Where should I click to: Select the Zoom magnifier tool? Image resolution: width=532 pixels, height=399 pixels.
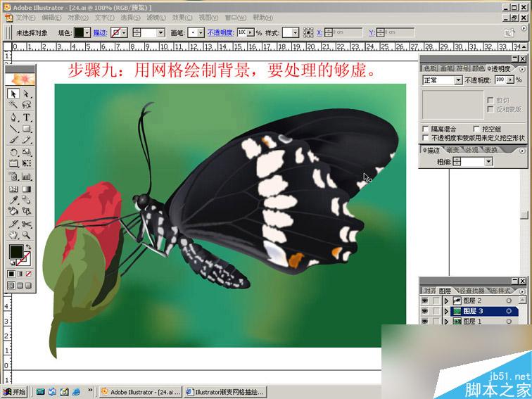(27, 235)
